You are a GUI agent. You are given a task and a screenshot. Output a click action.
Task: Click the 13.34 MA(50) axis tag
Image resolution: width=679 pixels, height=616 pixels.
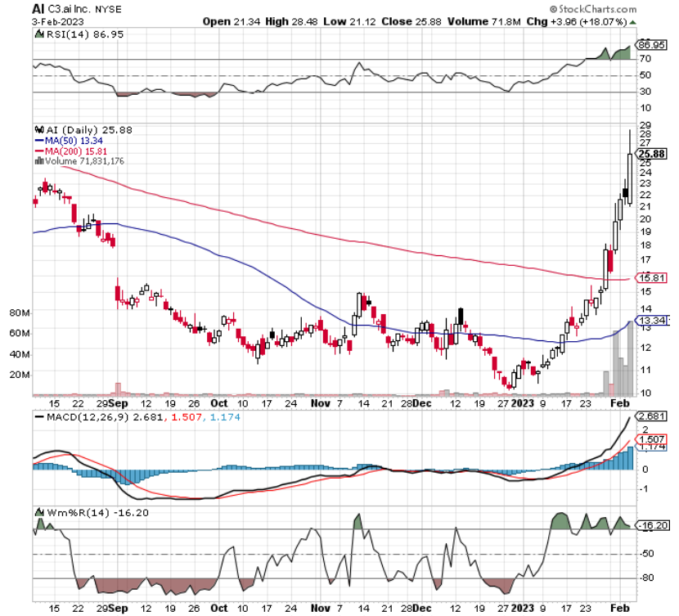(x=652, y=321)
